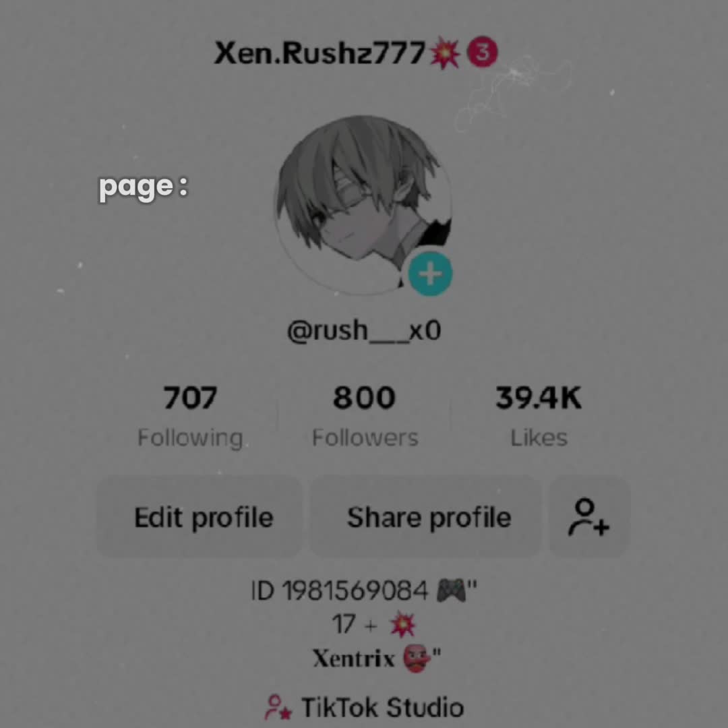Click the Xentrix bio text
This screenshot has height=728, width=728.
coord(353,659)
